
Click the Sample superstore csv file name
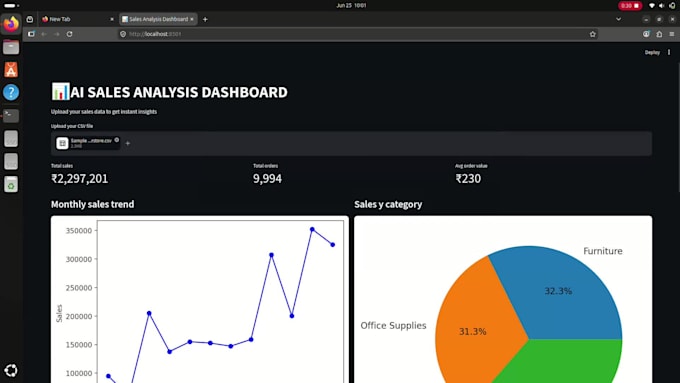tap(91, 141)
